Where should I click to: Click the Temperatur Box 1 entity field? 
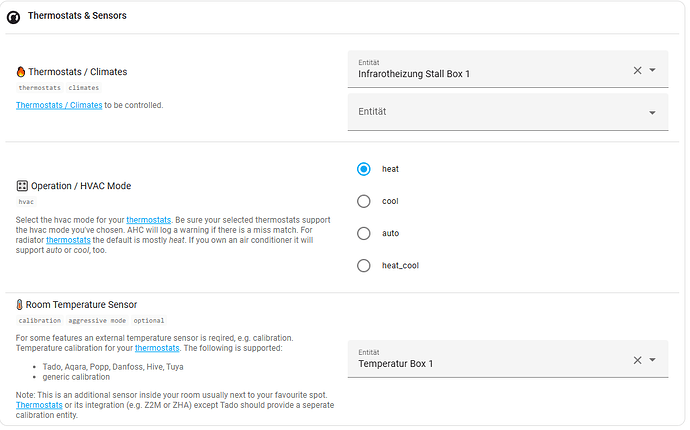pyautogui.click(x=508, y=359)
